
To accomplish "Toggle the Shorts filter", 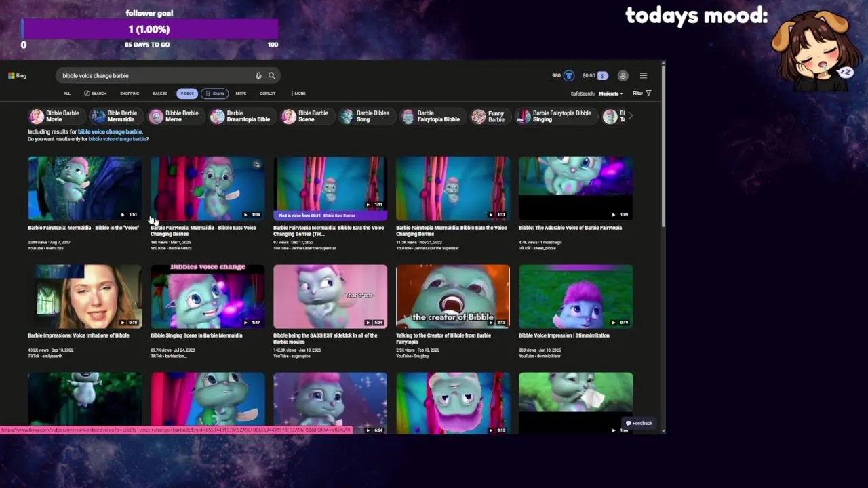I will pyautogui.click(x=215, y=94).
